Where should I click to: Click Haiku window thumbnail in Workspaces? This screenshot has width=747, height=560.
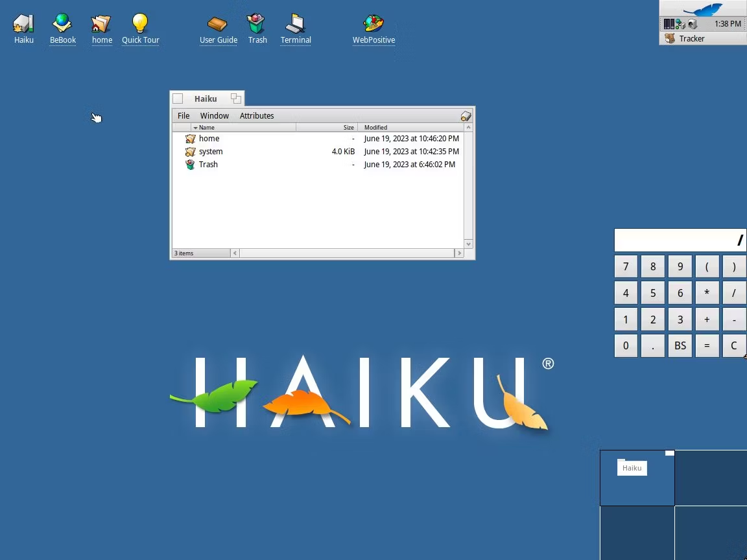click(x=632, y=467)
